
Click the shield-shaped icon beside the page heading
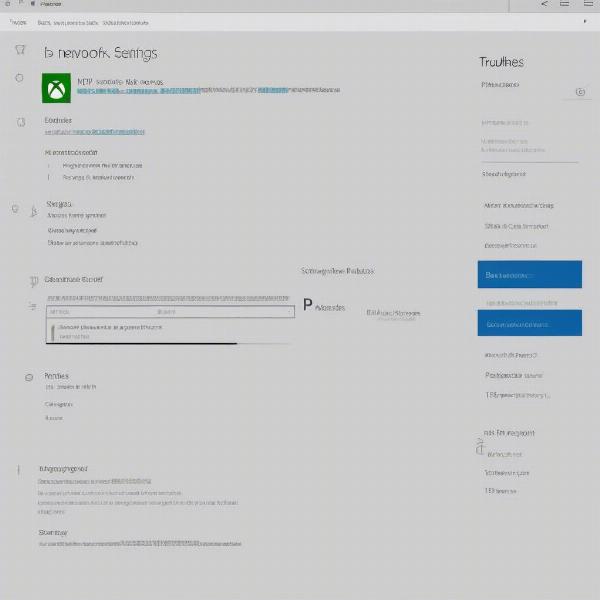[x=20, y=50]
